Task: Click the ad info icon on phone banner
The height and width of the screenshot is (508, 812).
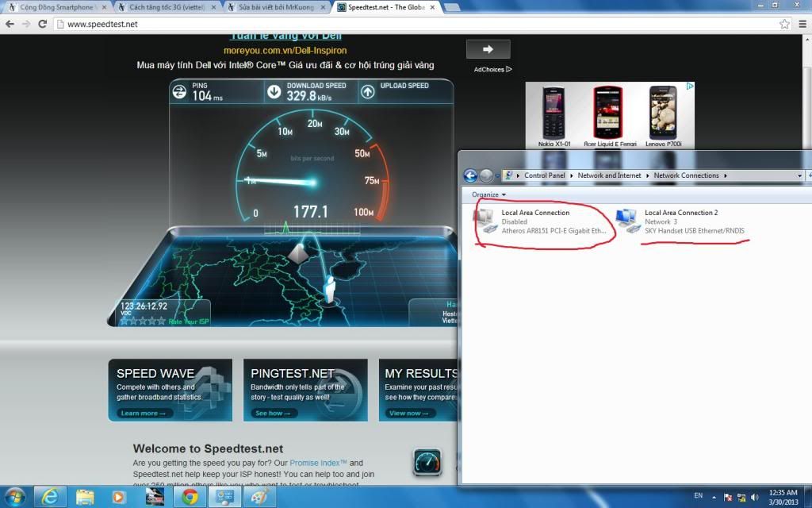Action: (690, 86)
